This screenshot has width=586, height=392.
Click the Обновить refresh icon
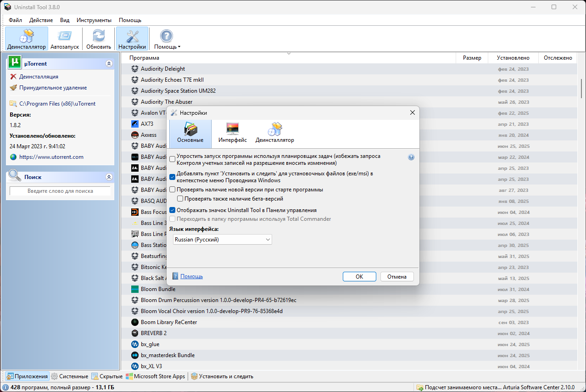coord(99,39)
